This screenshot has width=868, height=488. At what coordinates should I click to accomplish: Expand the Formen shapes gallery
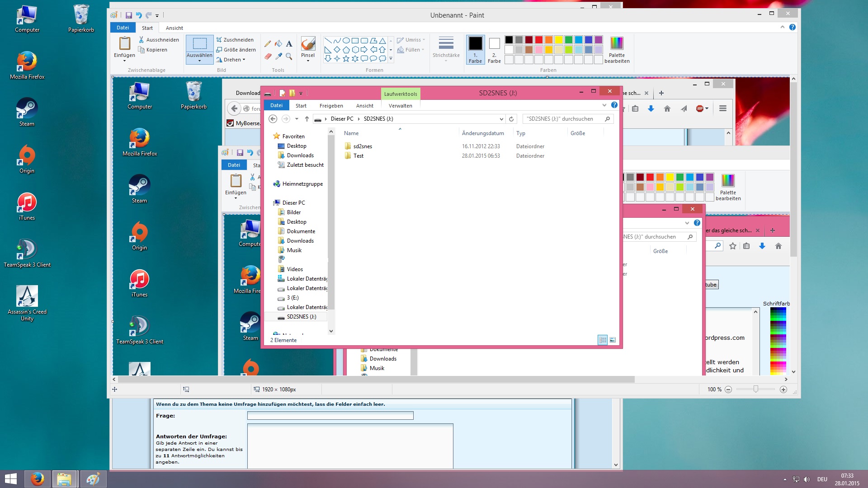point(391,59)
